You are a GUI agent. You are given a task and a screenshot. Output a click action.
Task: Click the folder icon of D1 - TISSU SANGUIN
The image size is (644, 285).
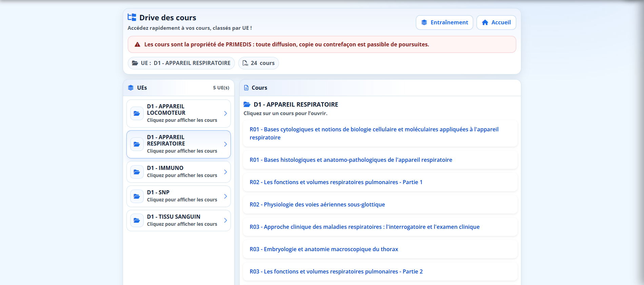point(137,220)
